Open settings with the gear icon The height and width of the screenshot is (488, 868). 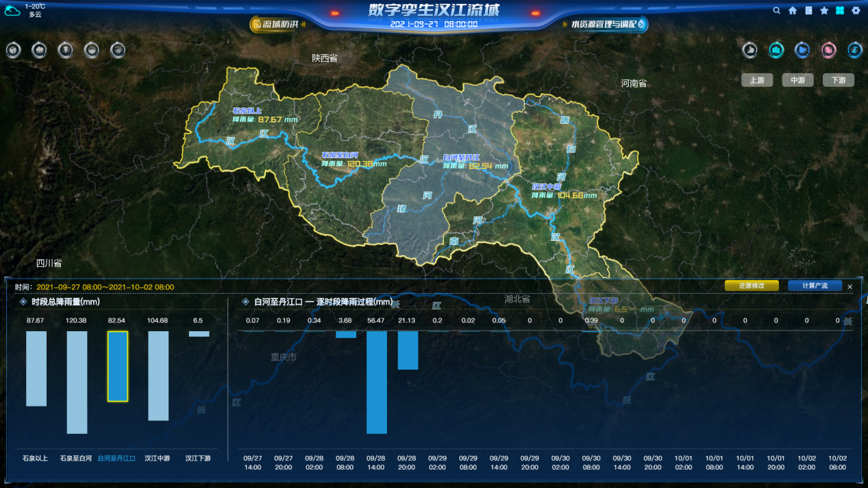click(856, 10)
